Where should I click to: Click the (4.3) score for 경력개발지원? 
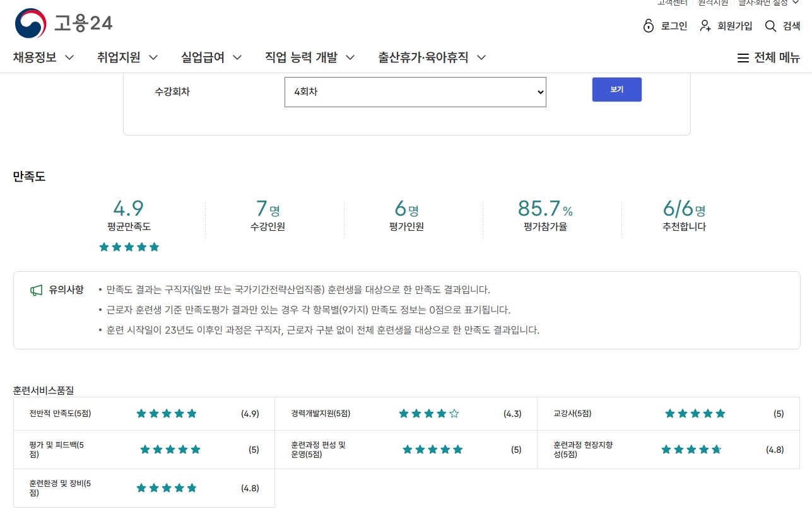point(512,414)
